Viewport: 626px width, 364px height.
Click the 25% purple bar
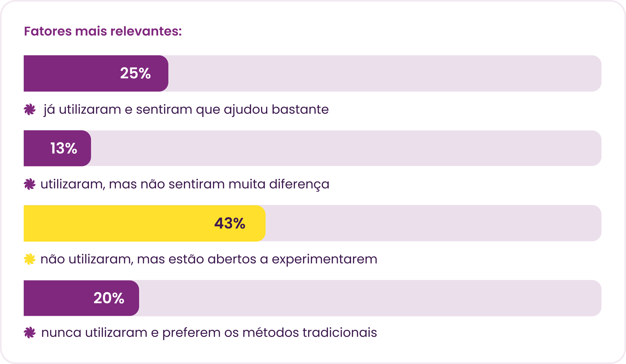click(x=96, y=73)
